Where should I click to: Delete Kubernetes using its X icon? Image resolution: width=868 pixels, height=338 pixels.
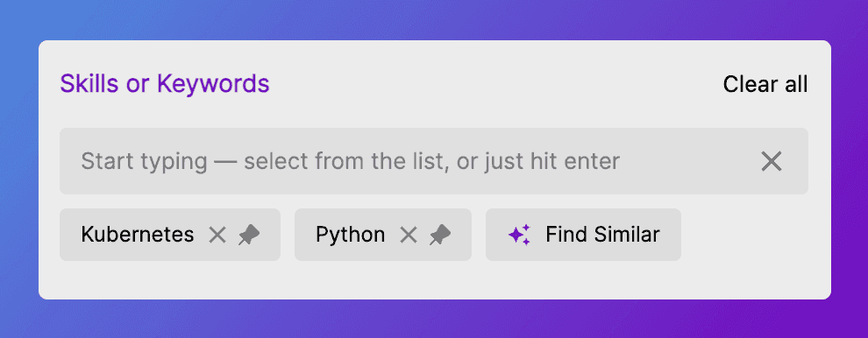[217, 235]
